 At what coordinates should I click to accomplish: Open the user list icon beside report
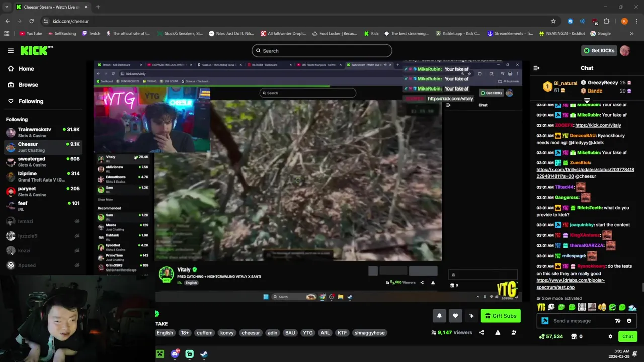click(514, 332)
